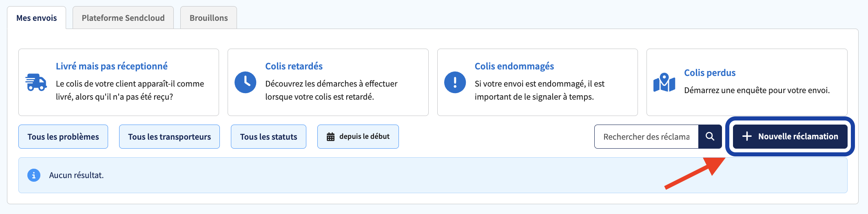
Task: Click the magnifying glass search button
Action: tap(710, 136)
